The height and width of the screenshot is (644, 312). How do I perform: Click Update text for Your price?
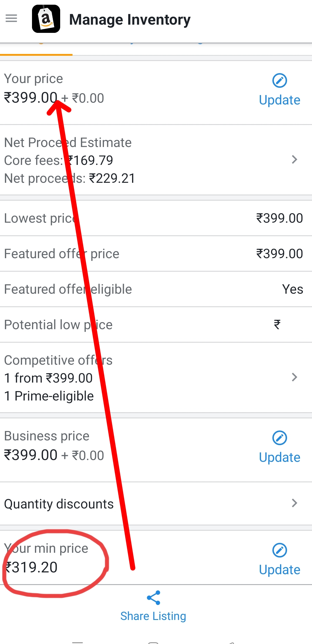(x=279, y=100)
